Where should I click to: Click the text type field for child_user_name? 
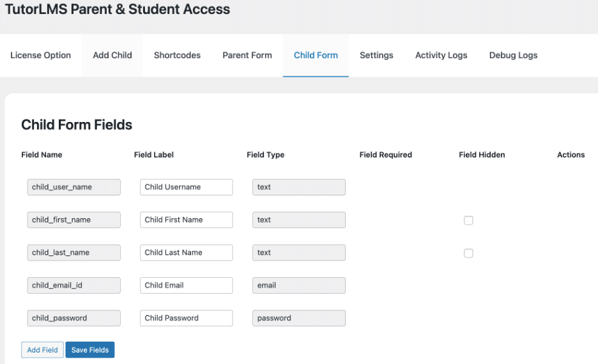click(299, 187)
